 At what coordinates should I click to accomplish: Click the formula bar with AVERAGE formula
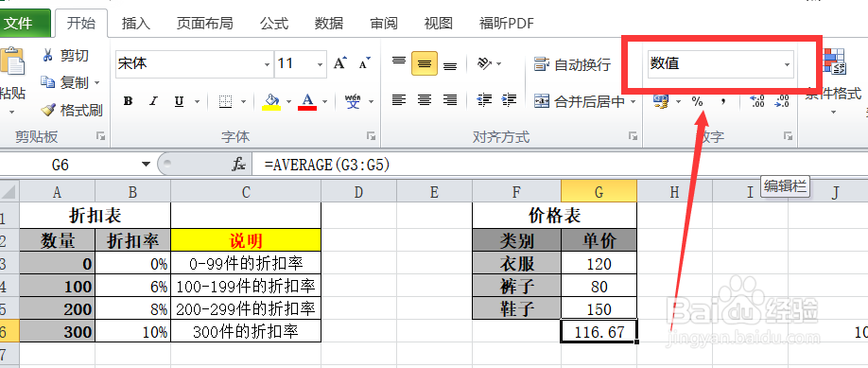559,165
